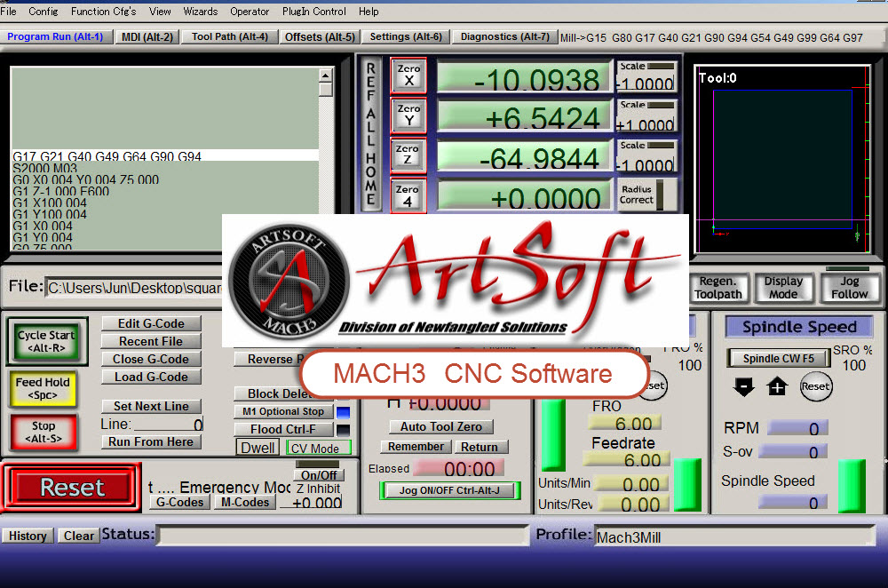Click the Line number input field
888x588 pixels.
(x=168, y=425)
